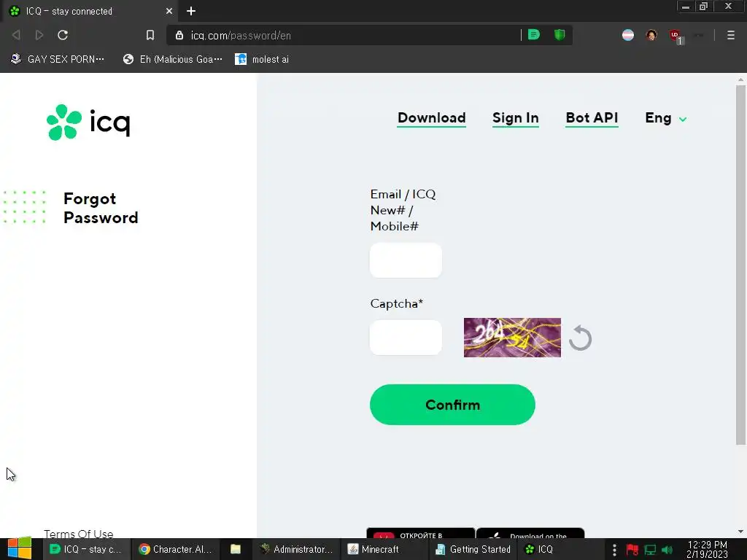Go forward with the browser forward arrow
Image resolution: width=747 pixels, height=560 pixels.
point(39,35)
